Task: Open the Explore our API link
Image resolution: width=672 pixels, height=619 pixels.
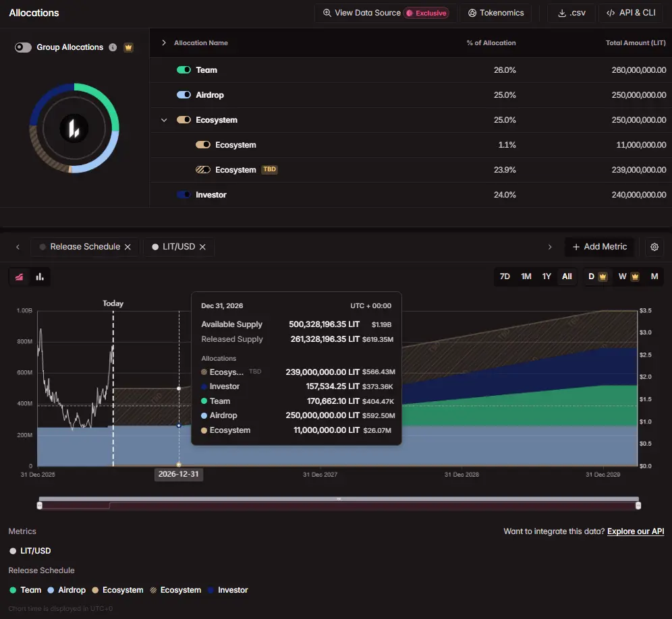Action: (636, 531)
